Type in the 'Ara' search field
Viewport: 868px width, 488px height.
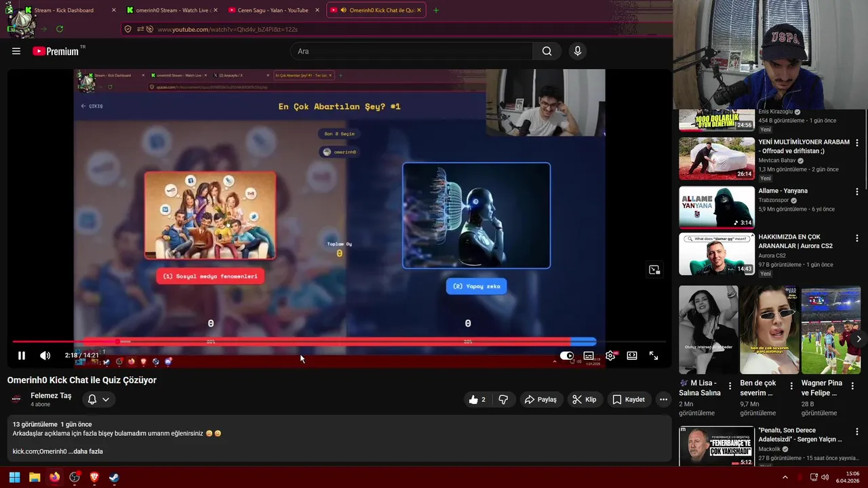pyautogui.click(x=412, y=52)
